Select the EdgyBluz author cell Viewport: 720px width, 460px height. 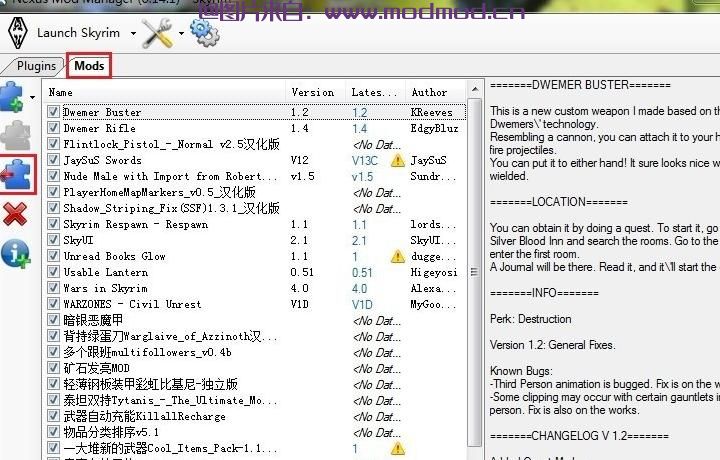click(x=434, y=128)
